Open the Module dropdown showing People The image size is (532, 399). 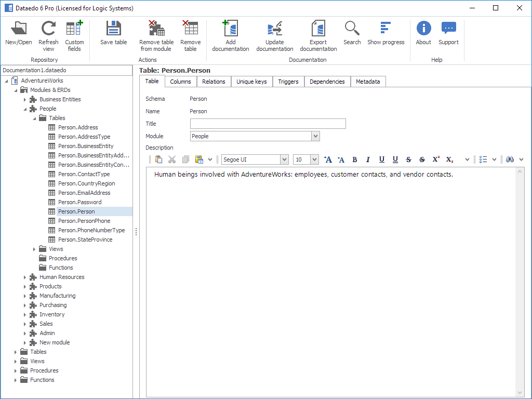coord(315,136)
